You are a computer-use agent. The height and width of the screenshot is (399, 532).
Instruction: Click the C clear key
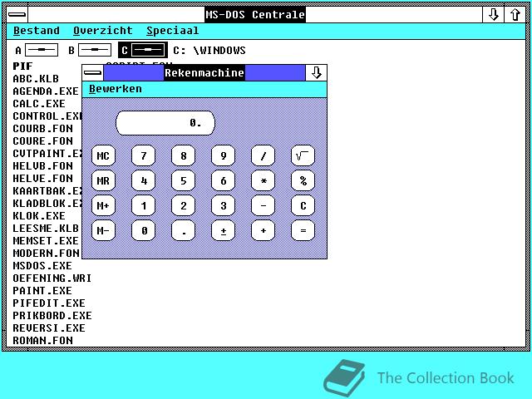(303, 205)
